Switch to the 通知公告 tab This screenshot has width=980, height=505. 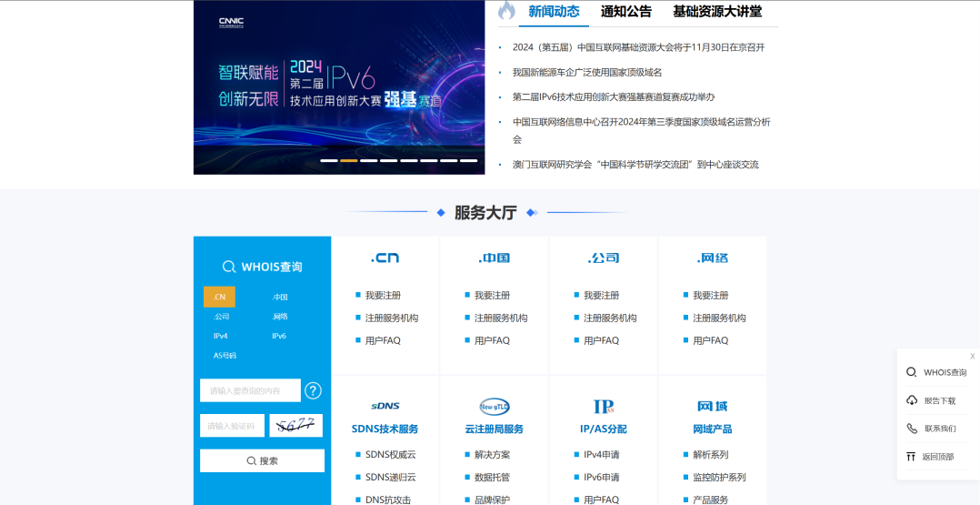point(625,12)
